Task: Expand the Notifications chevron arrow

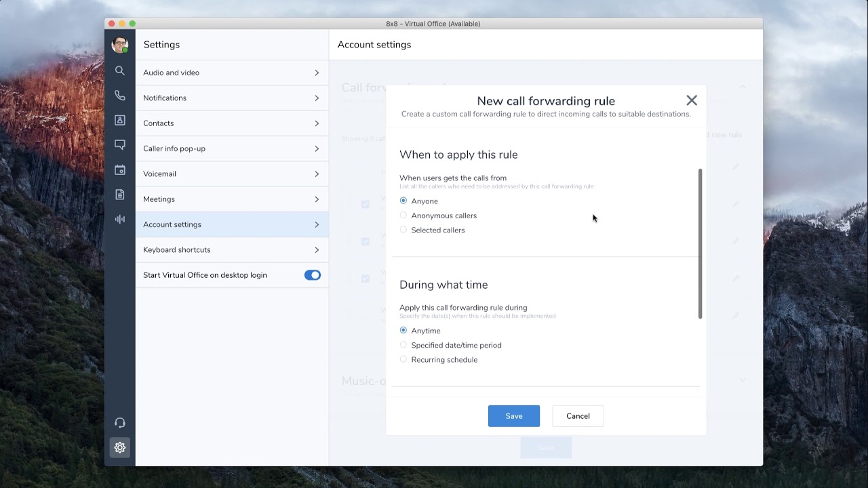Action: coord(317,98)
